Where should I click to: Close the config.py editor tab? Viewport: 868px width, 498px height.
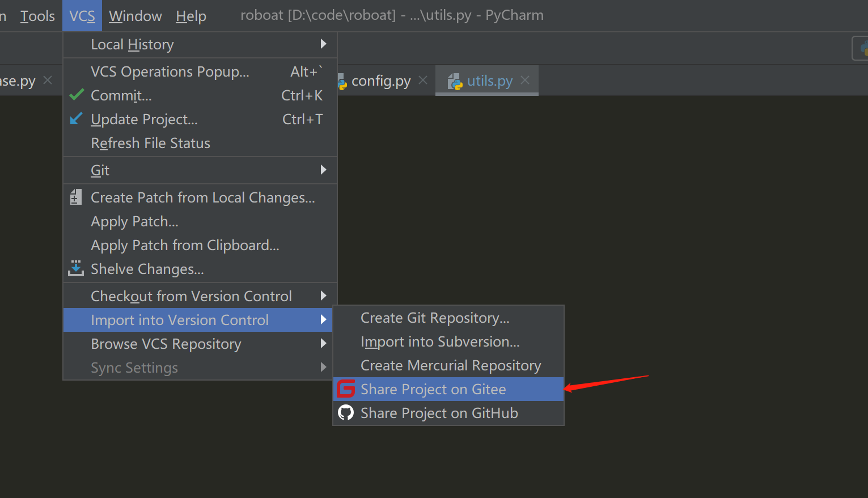click(x=423, y=81)
